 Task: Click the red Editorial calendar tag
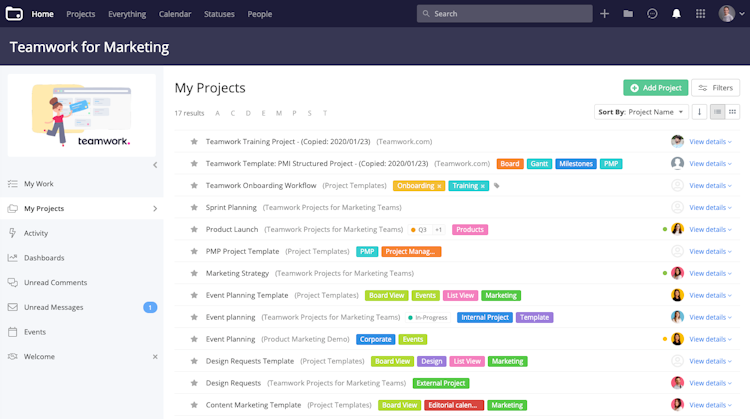click(x=453, y=405)
